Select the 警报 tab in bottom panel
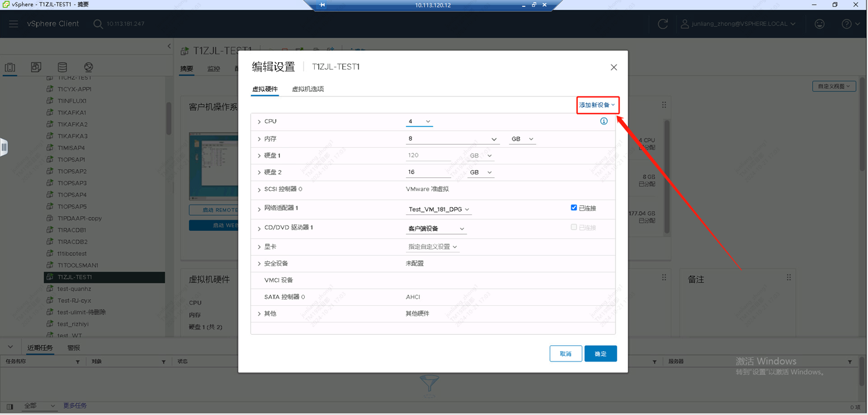 click(x=74, y=348)
